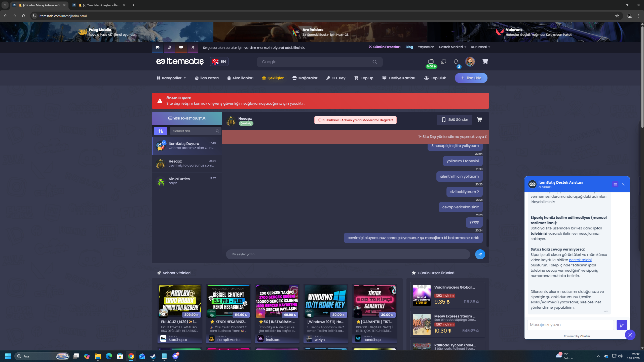This screenshot has height=362, width=644.
Task: Click the SMS Gönder button
Action: tap(454, 120)
